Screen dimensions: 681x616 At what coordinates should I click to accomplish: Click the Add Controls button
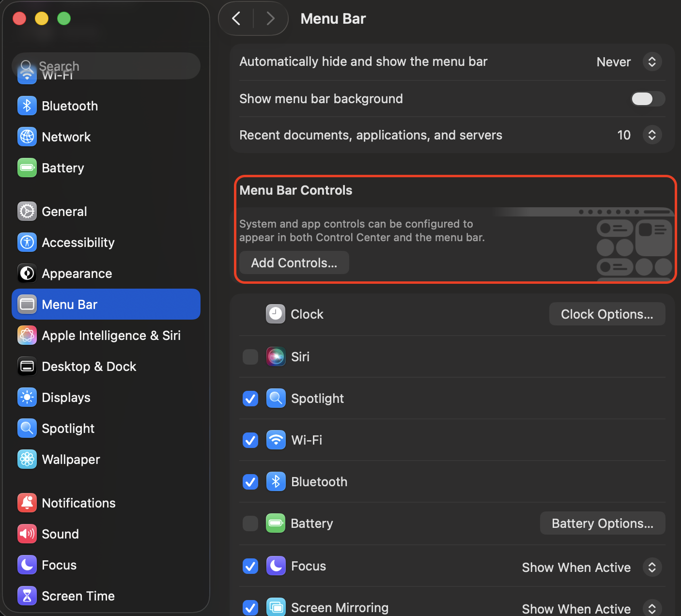tap(294, 263)
